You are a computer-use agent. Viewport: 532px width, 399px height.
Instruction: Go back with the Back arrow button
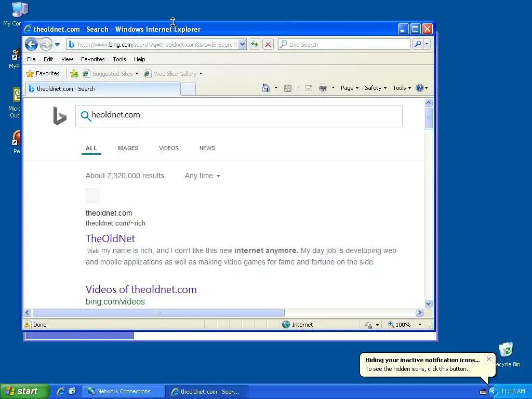coord(31,45)
